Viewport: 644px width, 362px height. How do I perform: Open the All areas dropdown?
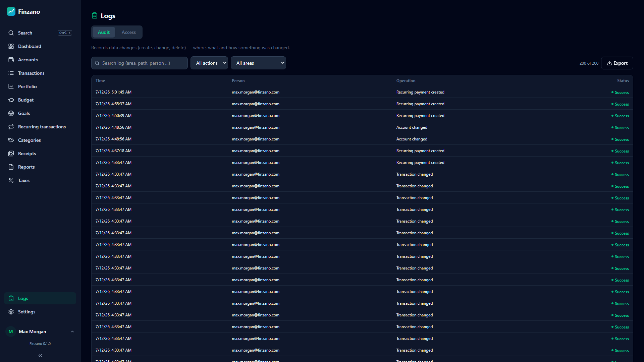click(258, 63)
